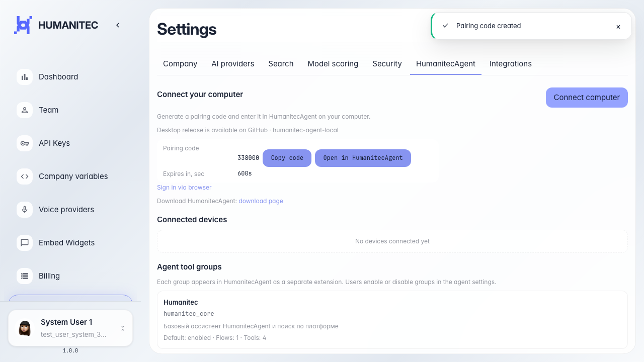Open the Model scoring tab

[x=333, y=64]
